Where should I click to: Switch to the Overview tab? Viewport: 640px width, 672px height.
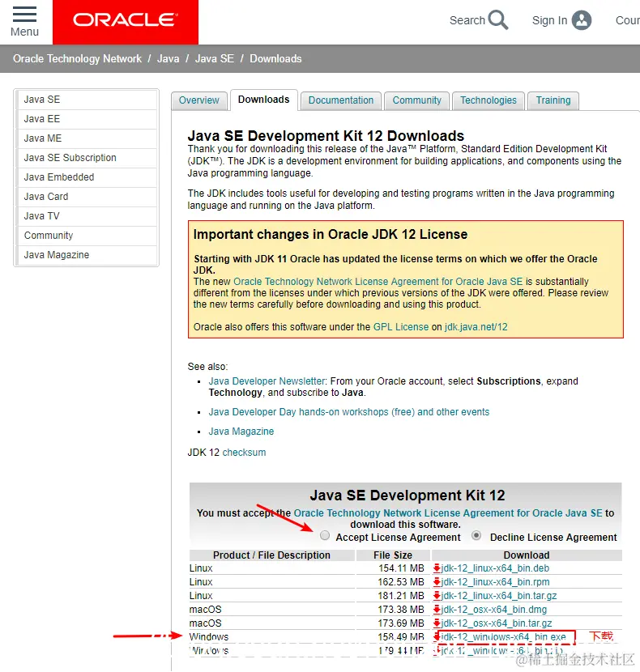199,100
